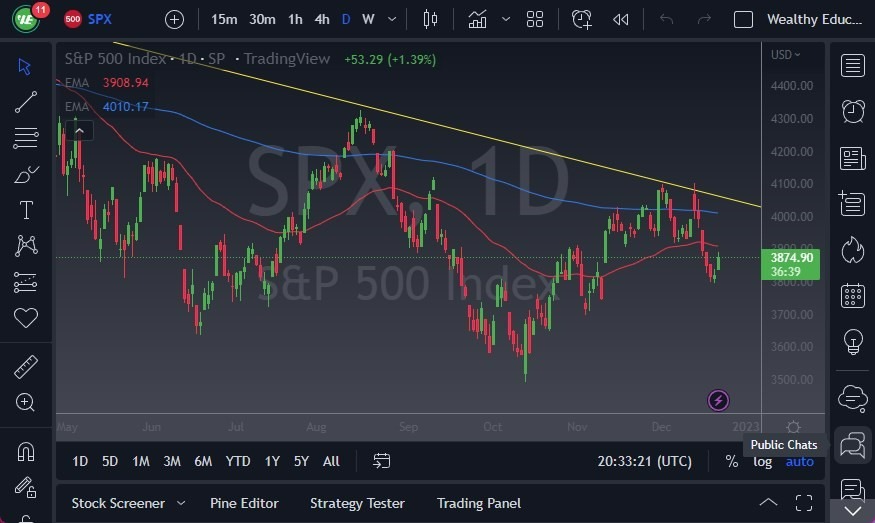Open the layout grid selector
Viewport: 875px width, 523px height.
pos(535,20)
